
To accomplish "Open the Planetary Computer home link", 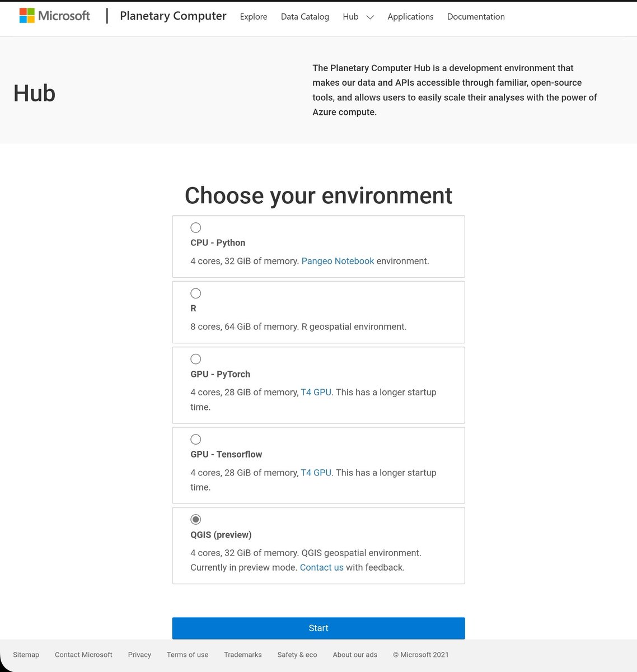I will pos(173,16).
